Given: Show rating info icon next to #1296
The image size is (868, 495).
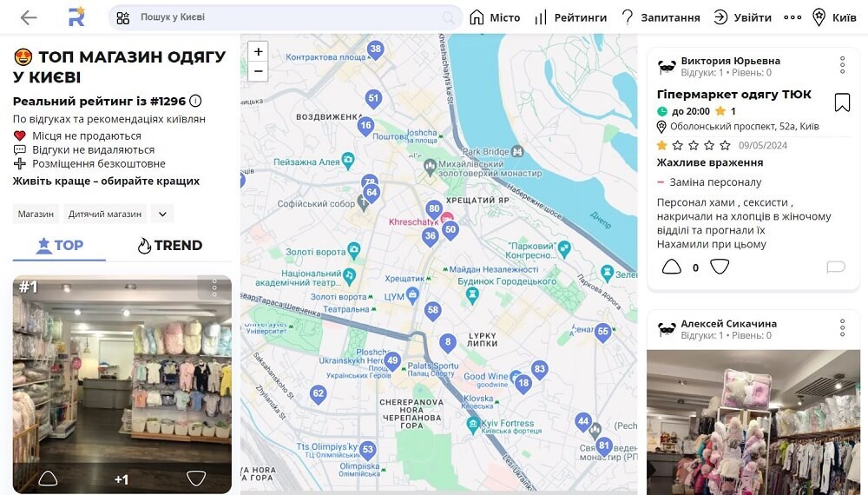Looking at the screenshot, I should pos(195,101).
